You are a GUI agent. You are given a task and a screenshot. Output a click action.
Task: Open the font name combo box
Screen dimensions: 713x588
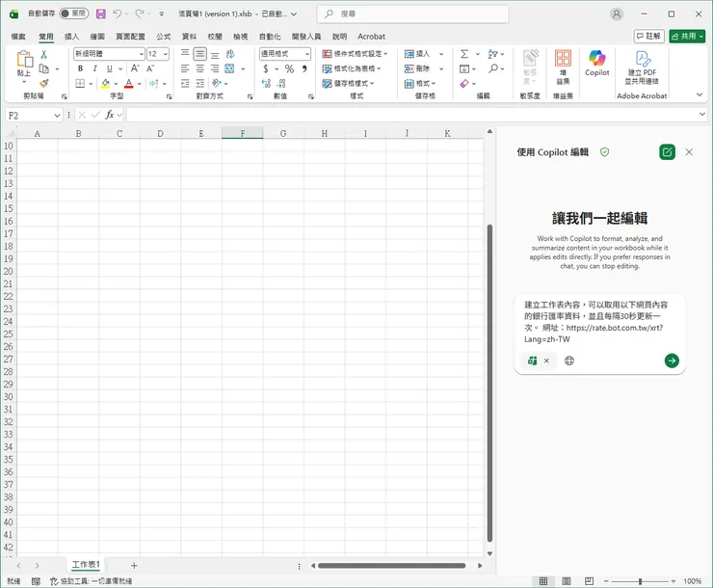point(109,54)
